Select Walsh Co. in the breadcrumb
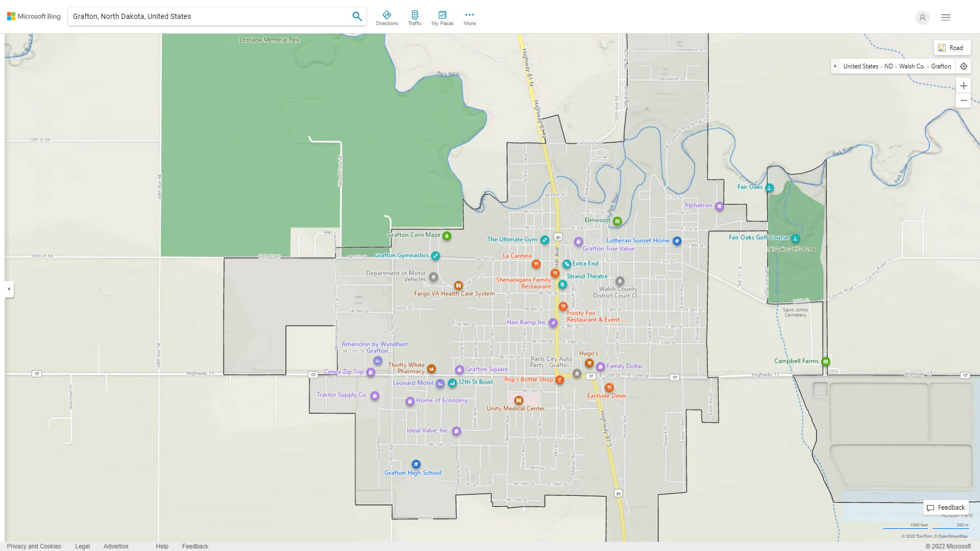 pyautogui.click(x=912, y=66)
